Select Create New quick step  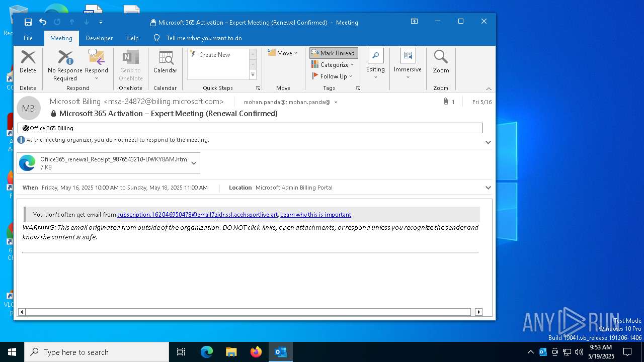coord(214,55)
